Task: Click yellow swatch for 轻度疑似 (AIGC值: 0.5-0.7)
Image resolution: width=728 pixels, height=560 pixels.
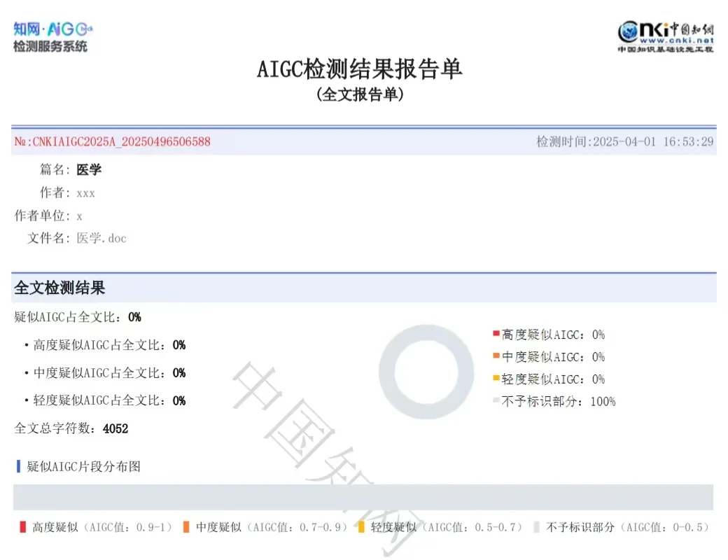Action: tap(361, 527)
